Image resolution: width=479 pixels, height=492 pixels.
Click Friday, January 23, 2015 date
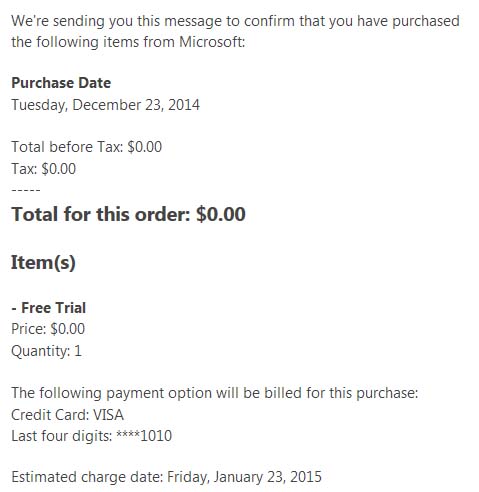(x=244, y=477)
